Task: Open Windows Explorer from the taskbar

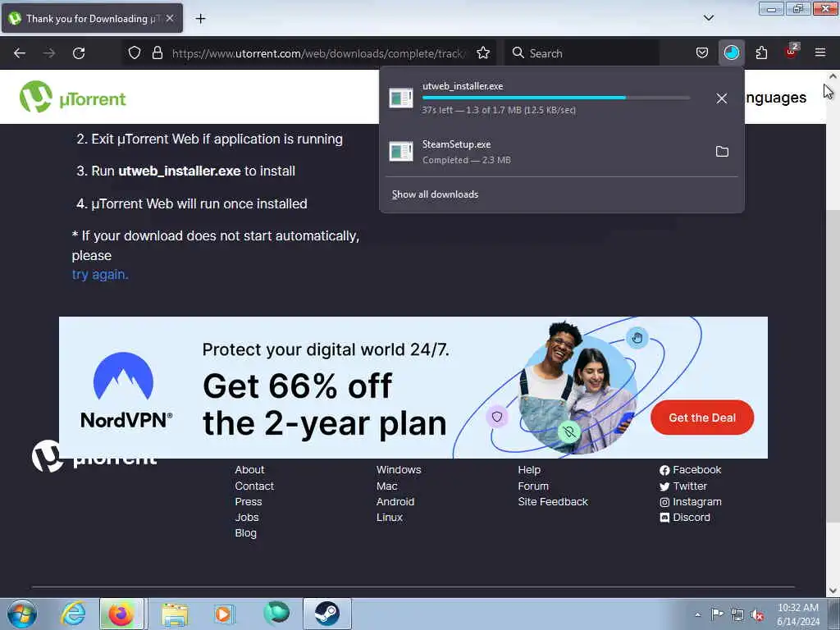Action: 176,614
